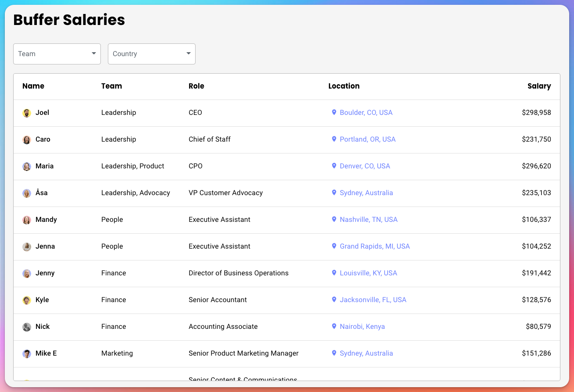Image resolution: width=574 pixels, height=392 pixels.
Task: Click the Accounting Associate role cell
Action: [223, 327]
